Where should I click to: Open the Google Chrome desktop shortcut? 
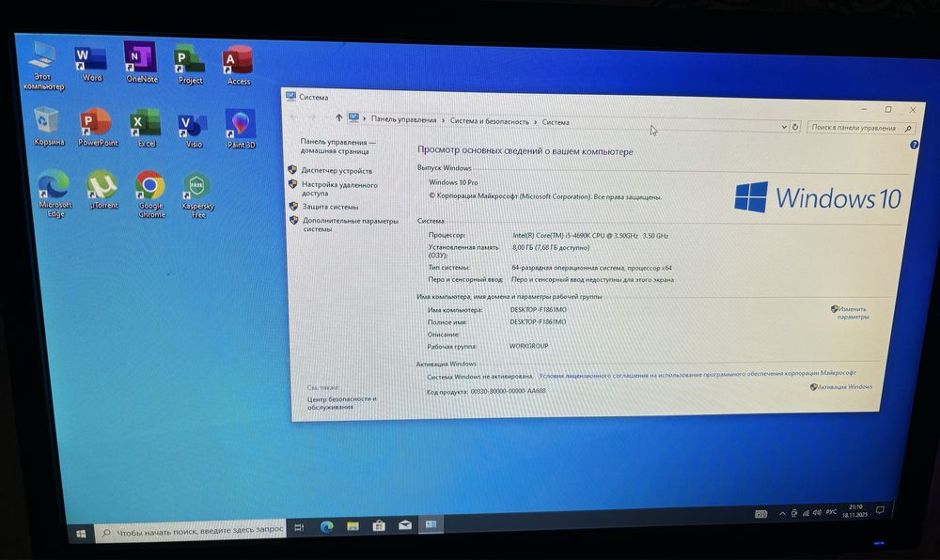coord(151,194)
